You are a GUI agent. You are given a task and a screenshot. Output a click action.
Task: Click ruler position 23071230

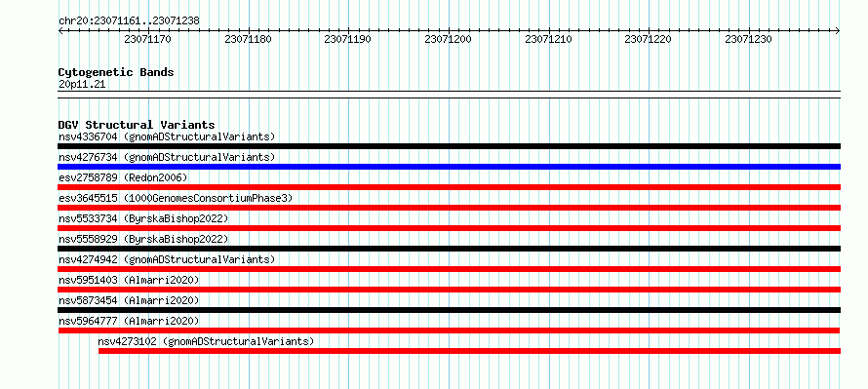click(x=748, y=39)
